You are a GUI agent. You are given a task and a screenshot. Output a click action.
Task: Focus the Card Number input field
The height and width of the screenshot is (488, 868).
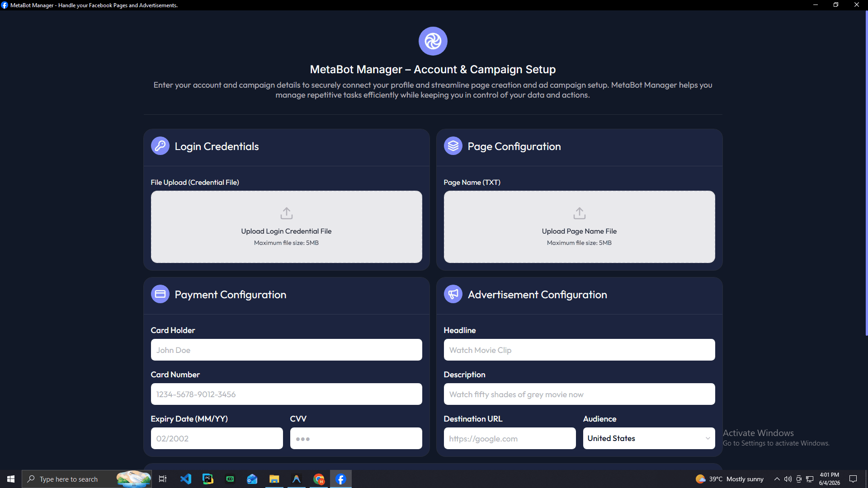pyautogui.click(x=287, y=394)
